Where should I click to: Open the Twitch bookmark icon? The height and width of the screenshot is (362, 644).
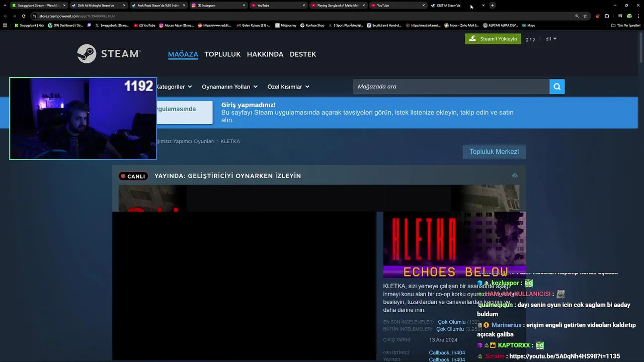click(x=89, y=25)
